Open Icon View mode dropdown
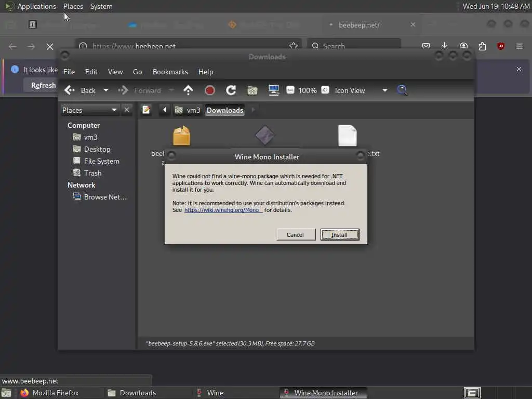This screenshot has width=532, height=399. coord(361,90)
